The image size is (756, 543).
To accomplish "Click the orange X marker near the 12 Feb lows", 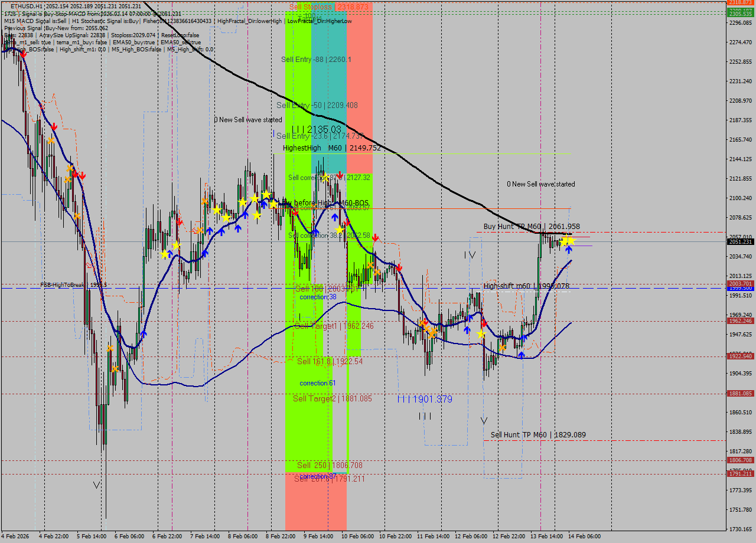I will (503, 347).
